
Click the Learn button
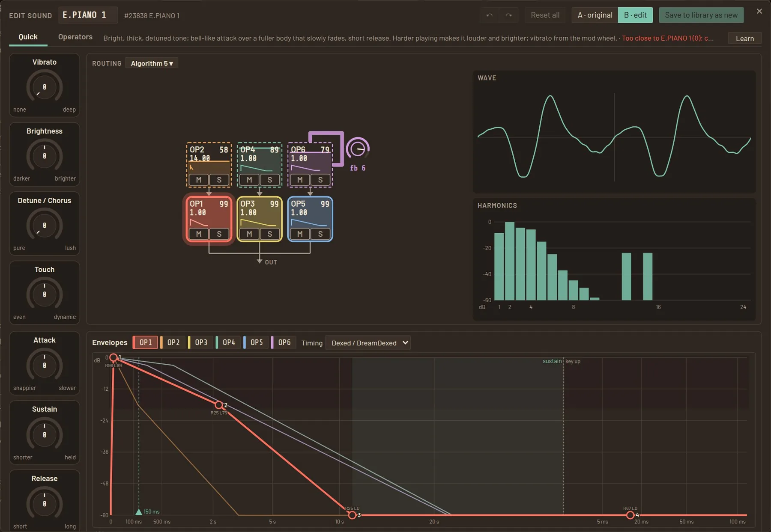(745, 38)
